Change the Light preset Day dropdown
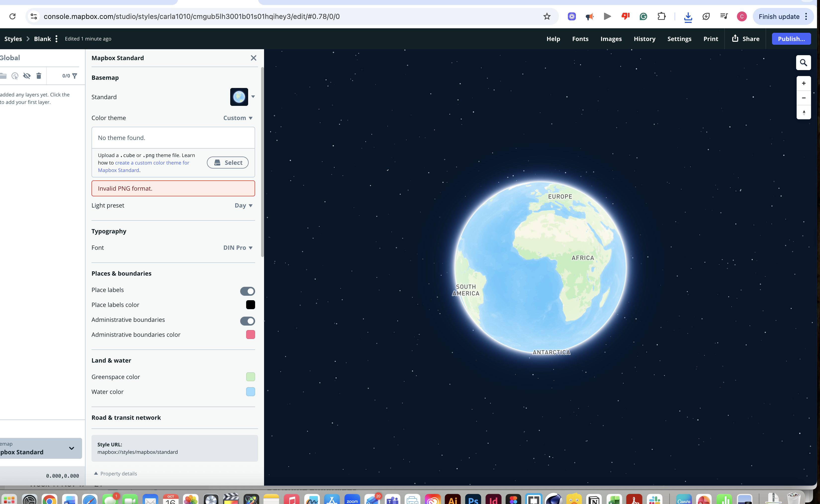This screenshot has height=504, width=820. click(x=243, y=205)
